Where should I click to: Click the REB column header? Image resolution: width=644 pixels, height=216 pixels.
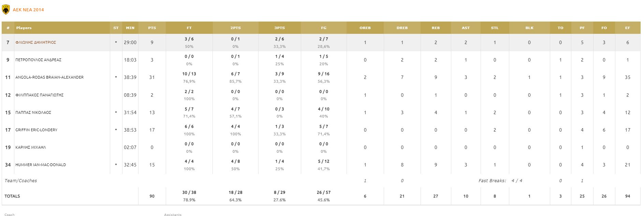pyautogui.click(x=436, y=28)
